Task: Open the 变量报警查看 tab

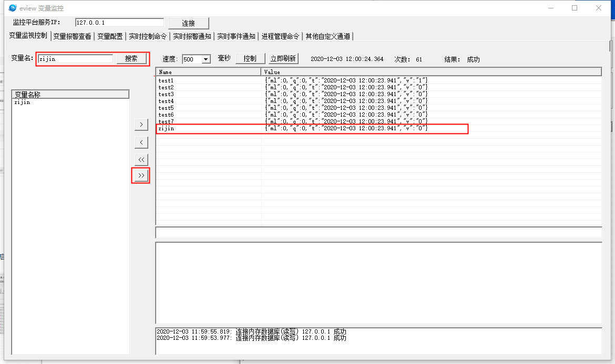Action: [x=72, y=36]
